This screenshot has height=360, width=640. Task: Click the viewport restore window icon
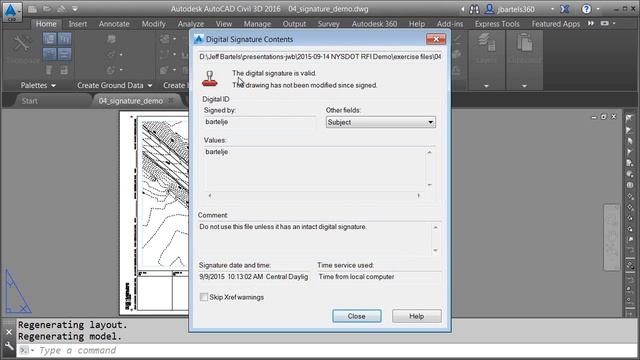(604, 117)
